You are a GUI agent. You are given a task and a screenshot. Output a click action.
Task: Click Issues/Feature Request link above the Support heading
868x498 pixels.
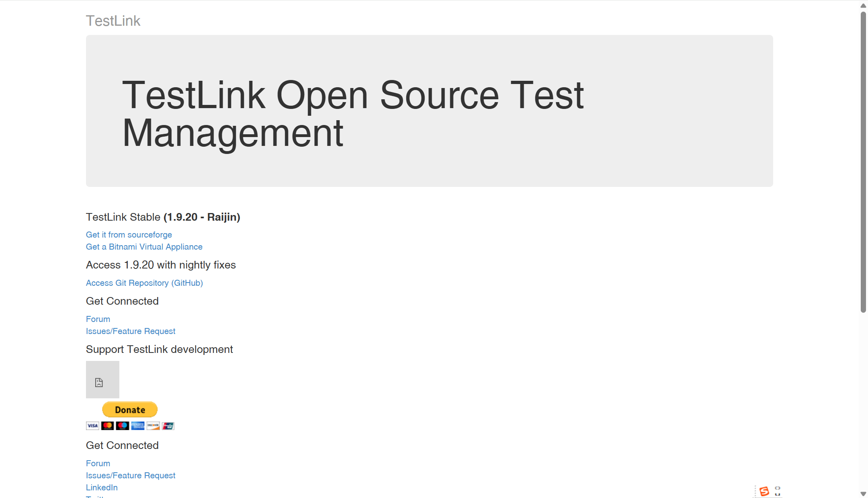point(131,331)
